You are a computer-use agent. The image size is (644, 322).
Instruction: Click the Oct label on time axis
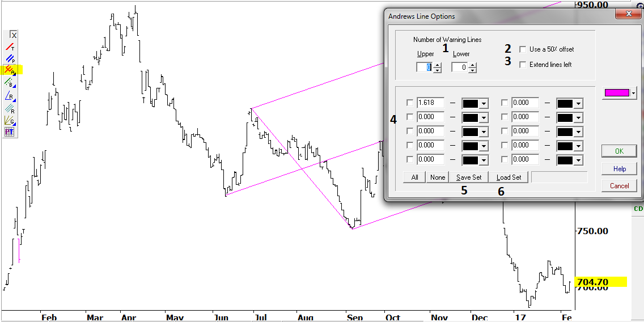pyautogui.click(x=393, y=317)
